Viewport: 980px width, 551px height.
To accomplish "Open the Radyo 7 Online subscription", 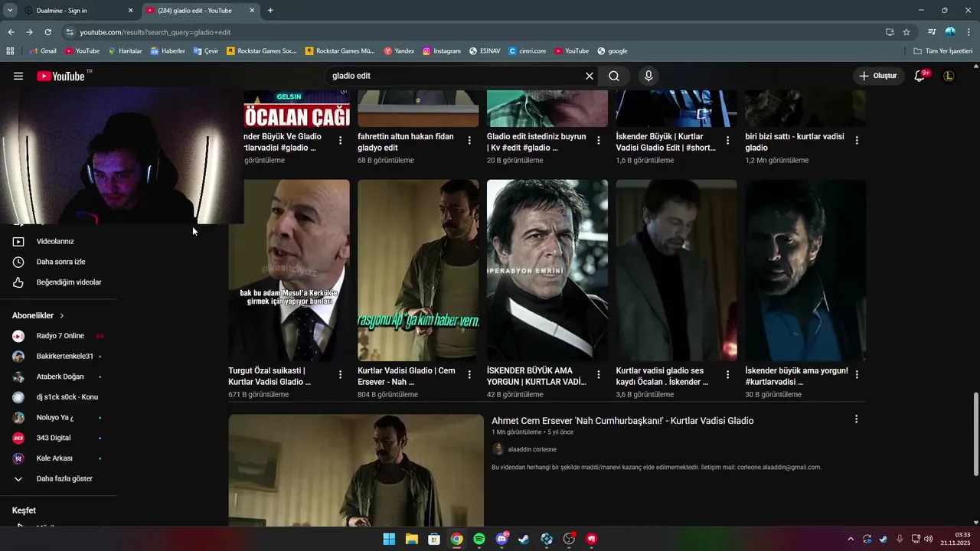I will point(59,336).
